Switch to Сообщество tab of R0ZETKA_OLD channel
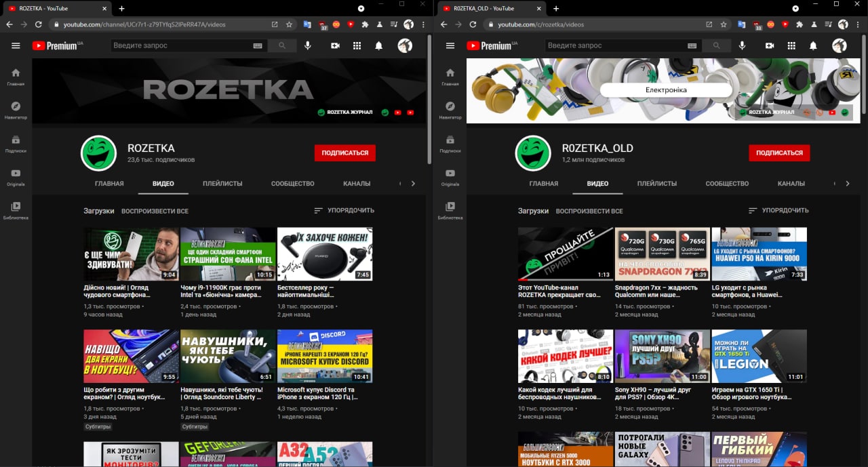868x467 pixels. click(727, 184)
